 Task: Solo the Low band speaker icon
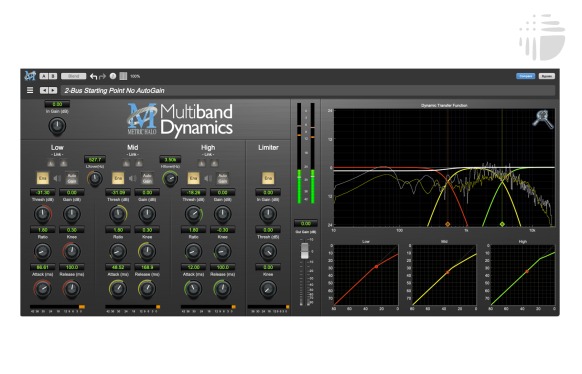(x=57, y=178)
